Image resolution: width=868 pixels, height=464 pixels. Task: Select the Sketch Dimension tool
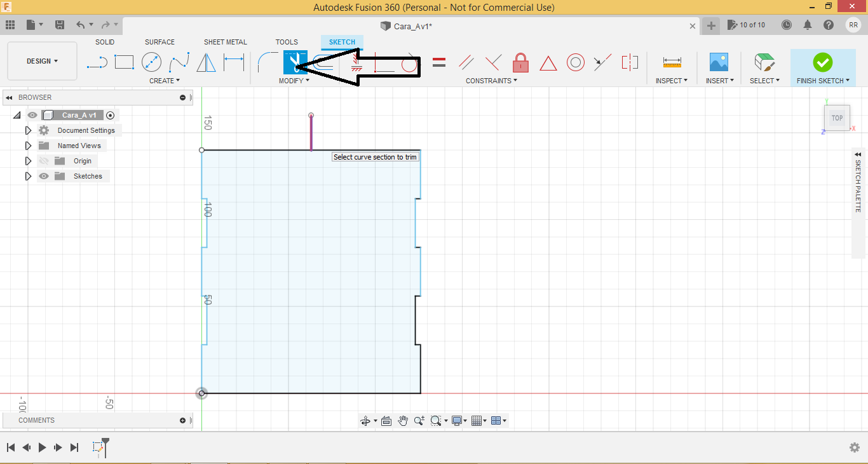(234, 62)
